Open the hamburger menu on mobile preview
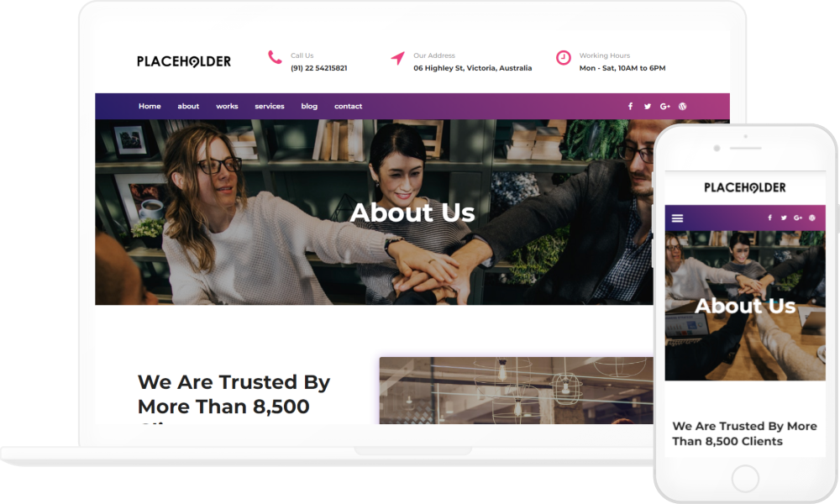This screenshot has width=840, height=504. point(678,218)
